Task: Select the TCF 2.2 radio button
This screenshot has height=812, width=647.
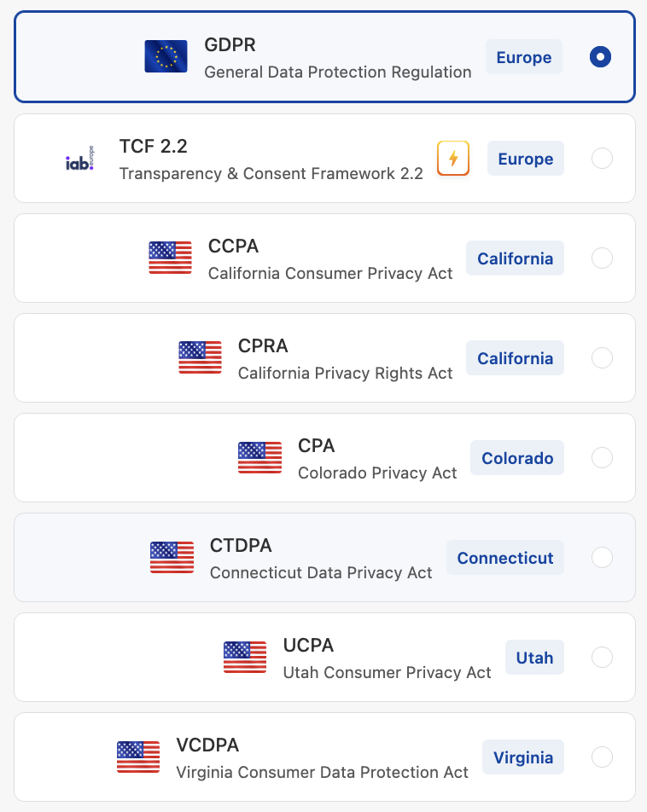Action: point(602,159)
